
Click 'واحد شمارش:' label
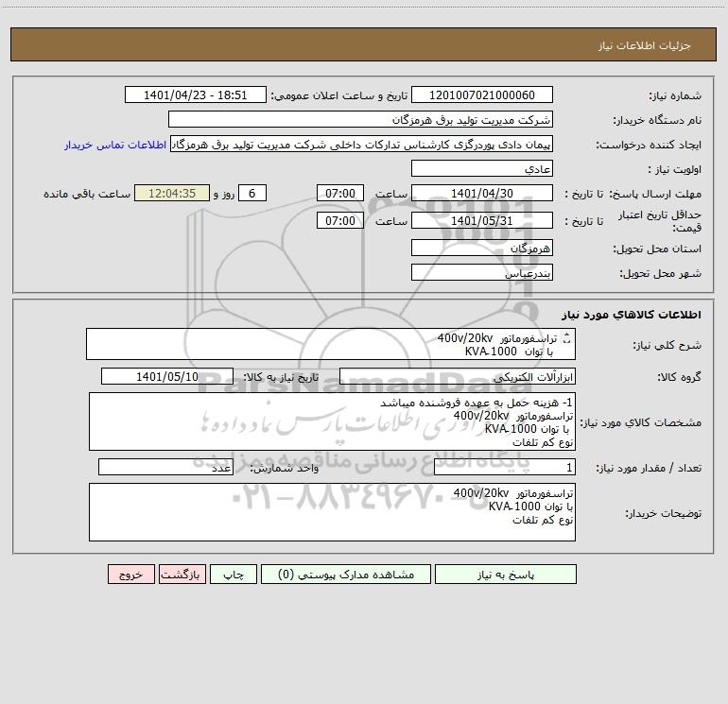285,469
